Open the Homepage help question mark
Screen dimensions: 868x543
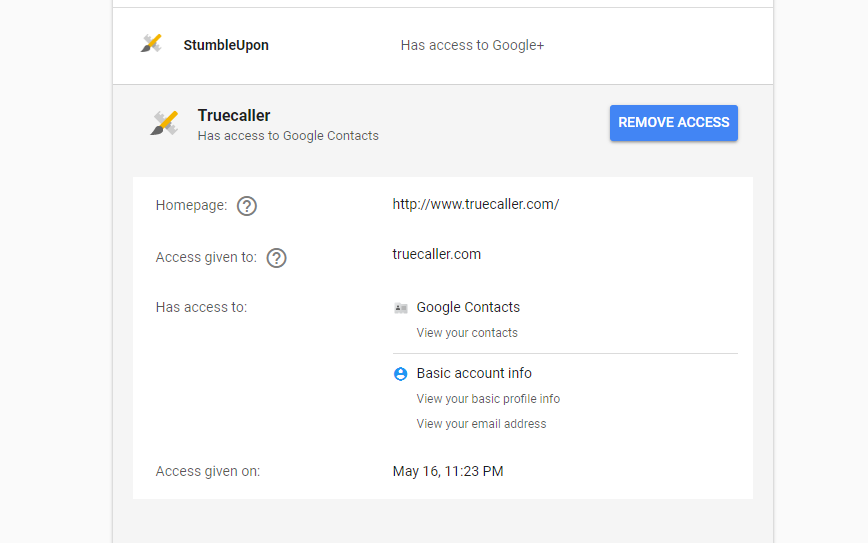pyautogui.click(x=247, y=206)
